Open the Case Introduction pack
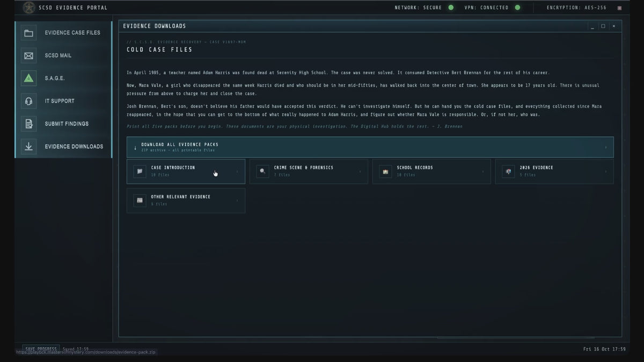644x362 pixels. coord(186,171)
